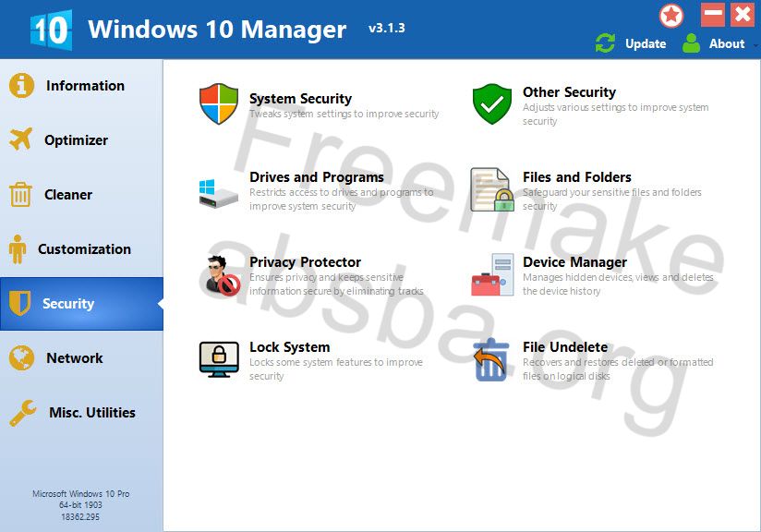The width and height of the screenshot is (761, 532).
Task: Launch Files and Folders tool title
Action: [577, 177]
